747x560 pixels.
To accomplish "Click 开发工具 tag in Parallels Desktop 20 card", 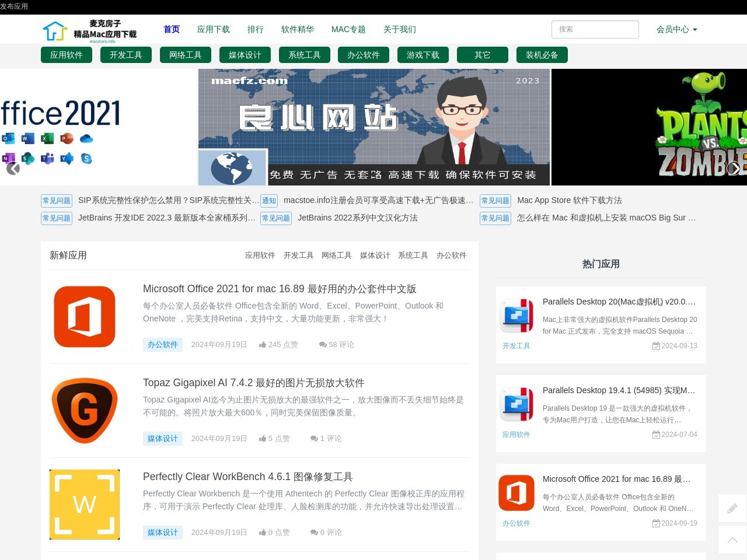I will [x=516, y=346].
